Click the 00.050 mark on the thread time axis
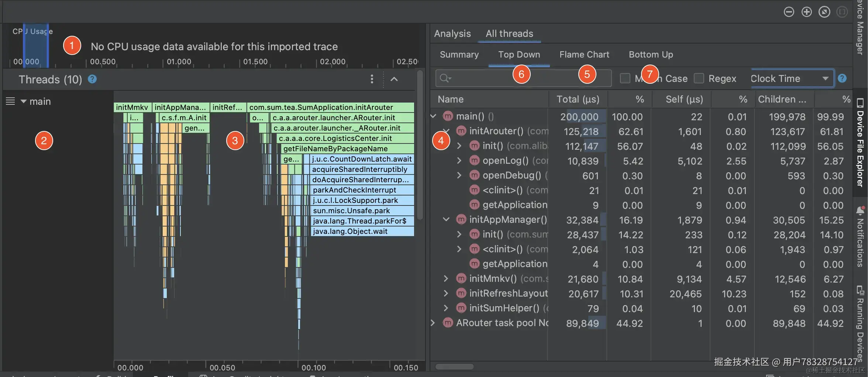The width and height of the screenshot is (868, 377). click(x=222, y=368)
